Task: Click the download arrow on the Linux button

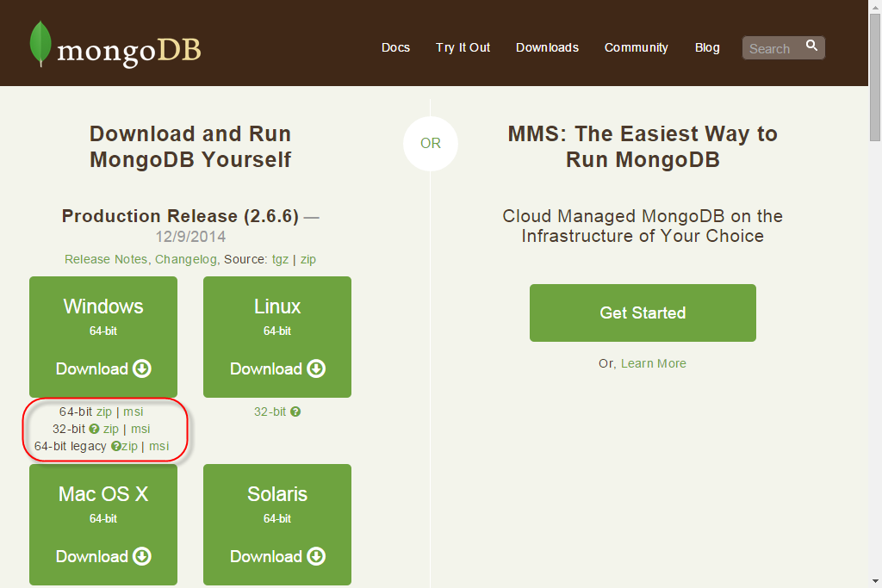Action: [315, 368]
